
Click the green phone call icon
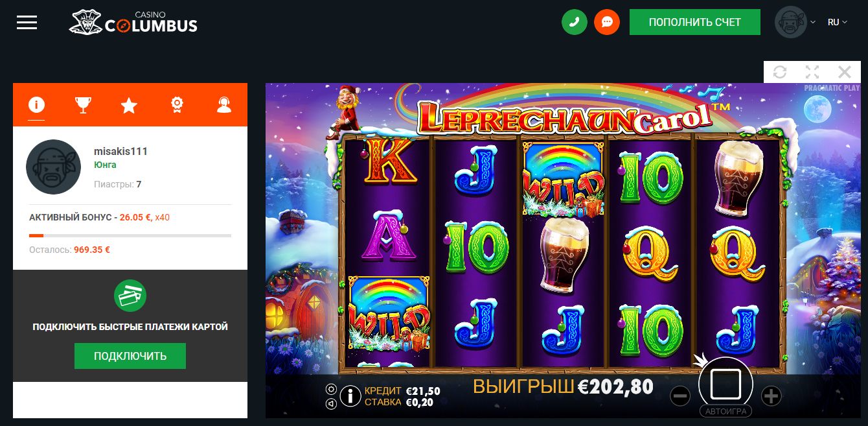[x=574, y=22]
